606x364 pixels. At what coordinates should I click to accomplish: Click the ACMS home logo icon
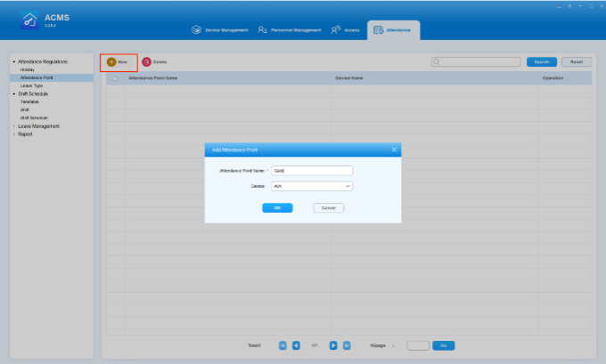coord(29,21)
